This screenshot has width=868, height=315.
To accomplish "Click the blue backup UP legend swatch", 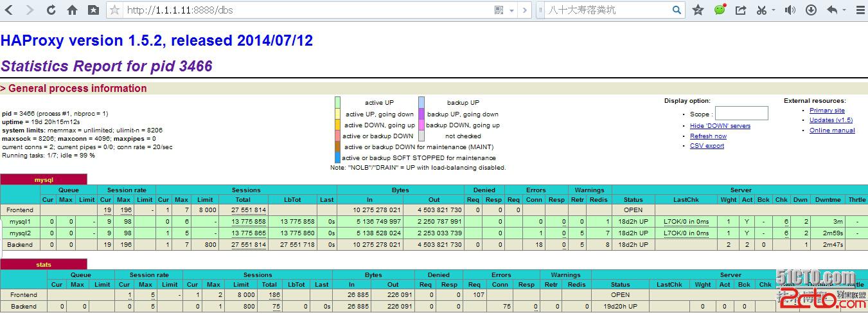I will point(421,103).
